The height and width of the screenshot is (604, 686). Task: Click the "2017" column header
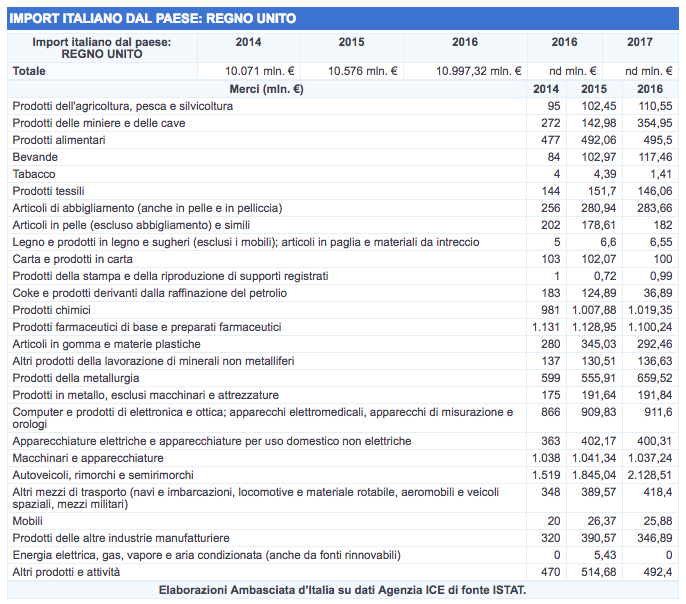[640, 42]
